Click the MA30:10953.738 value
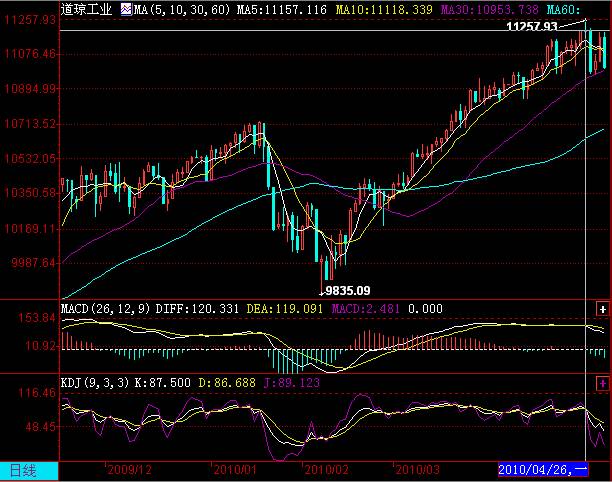Screen dimensions: 612x482 pos(490,9)
